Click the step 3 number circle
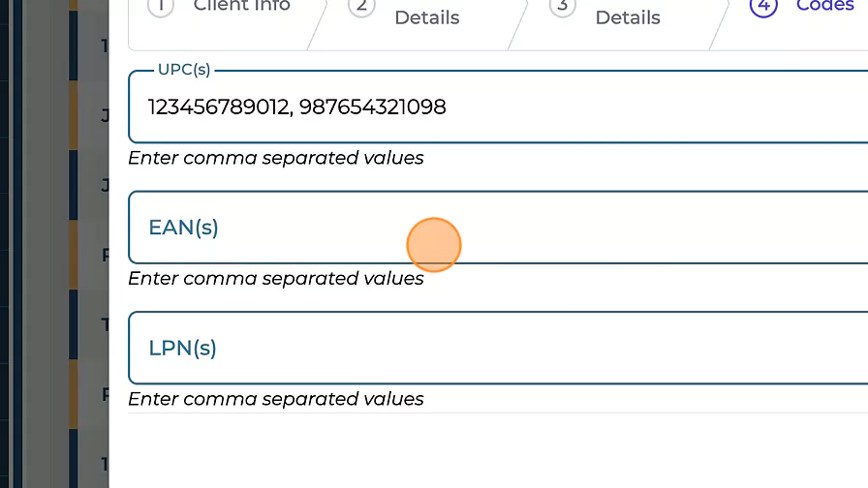 tap(561, 7)
